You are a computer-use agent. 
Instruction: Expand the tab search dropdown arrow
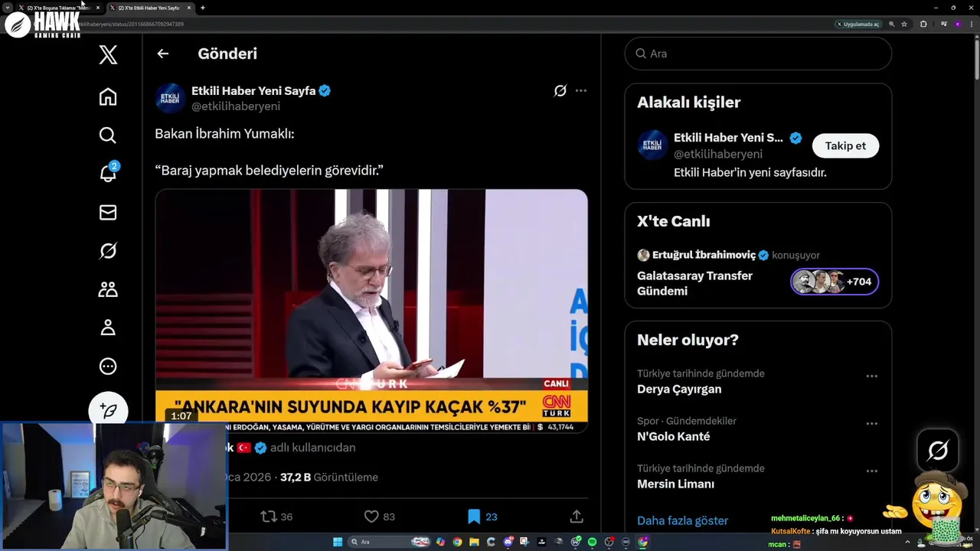tap(7, 8)
